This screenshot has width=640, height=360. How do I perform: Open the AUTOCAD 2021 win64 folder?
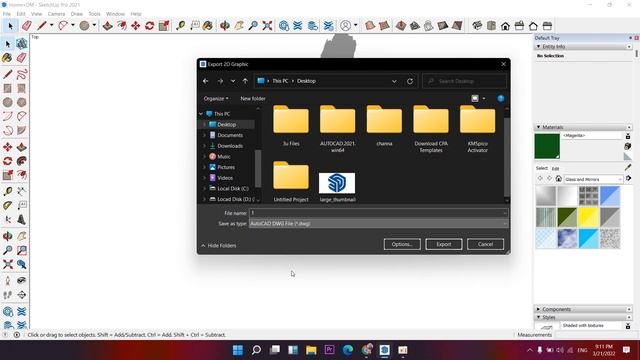(338, 129)
